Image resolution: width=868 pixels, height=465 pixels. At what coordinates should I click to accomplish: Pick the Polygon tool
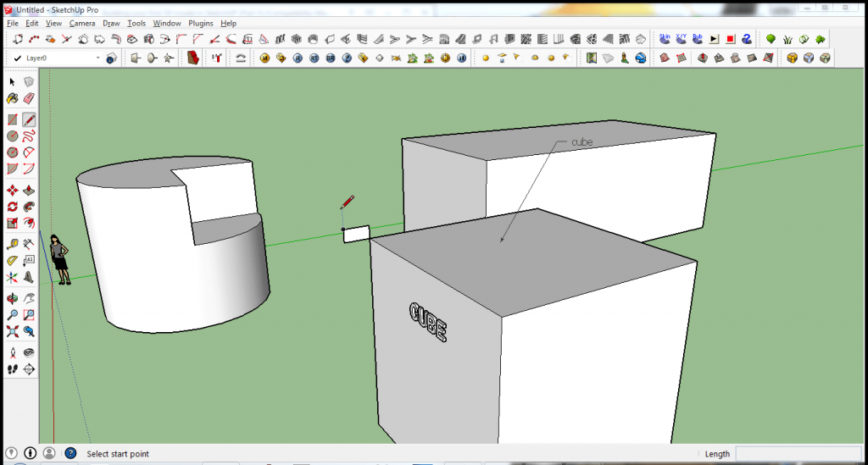[12, 152]
